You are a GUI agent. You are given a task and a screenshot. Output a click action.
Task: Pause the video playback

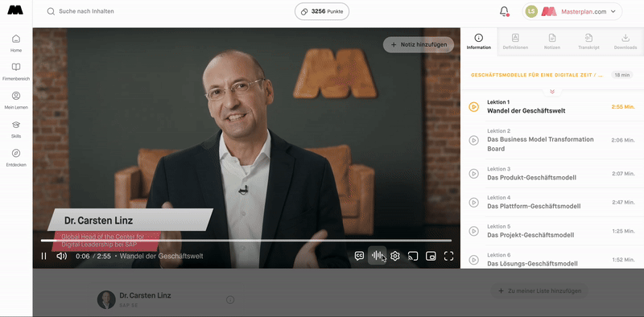(43, 256)
